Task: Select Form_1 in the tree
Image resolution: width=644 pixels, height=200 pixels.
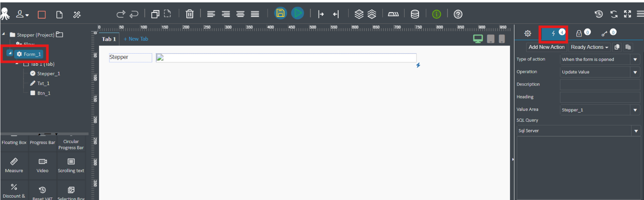Action: pos(29,54)
